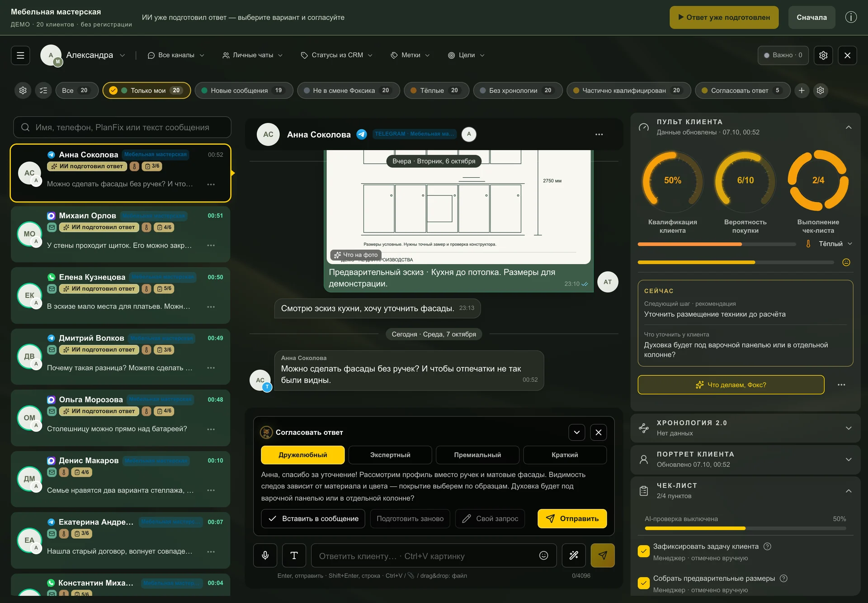
Task: Open chat options three dots in header
Action: 599,134
